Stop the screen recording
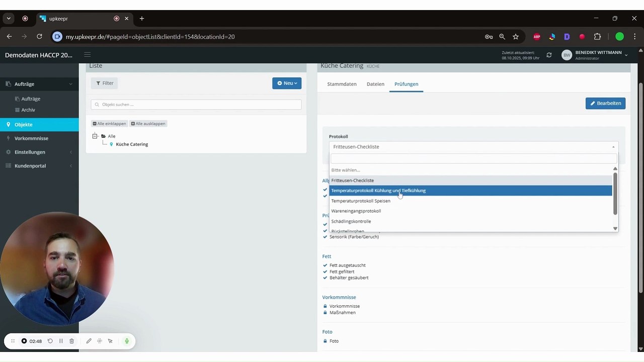This screenshot has height=362, width=644. coord(24,341)
